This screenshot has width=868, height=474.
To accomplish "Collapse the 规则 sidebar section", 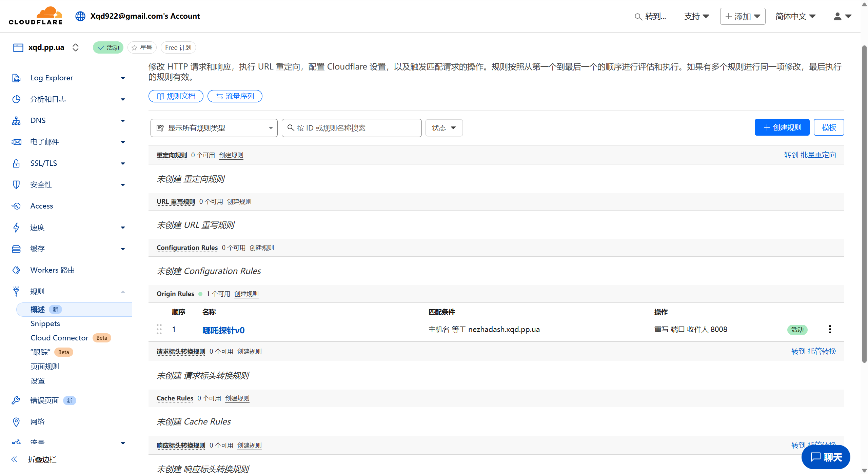I will (x=123, y=292).
